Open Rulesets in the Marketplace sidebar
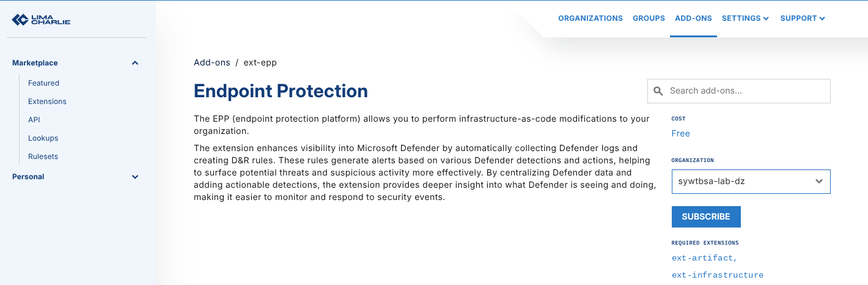Viewport: 868px width, 285px height. (x=43, y=157)
